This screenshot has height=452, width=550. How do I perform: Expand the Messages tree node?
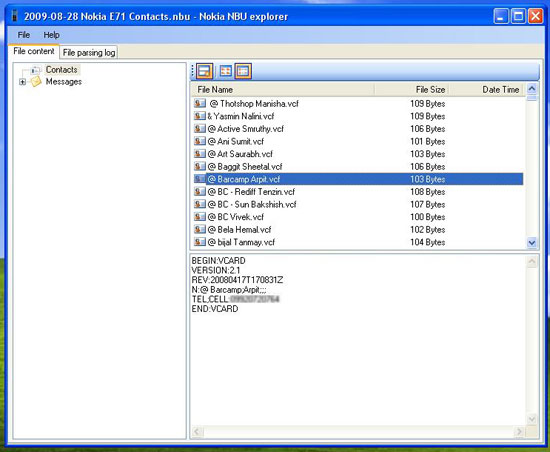pos(22,82)
